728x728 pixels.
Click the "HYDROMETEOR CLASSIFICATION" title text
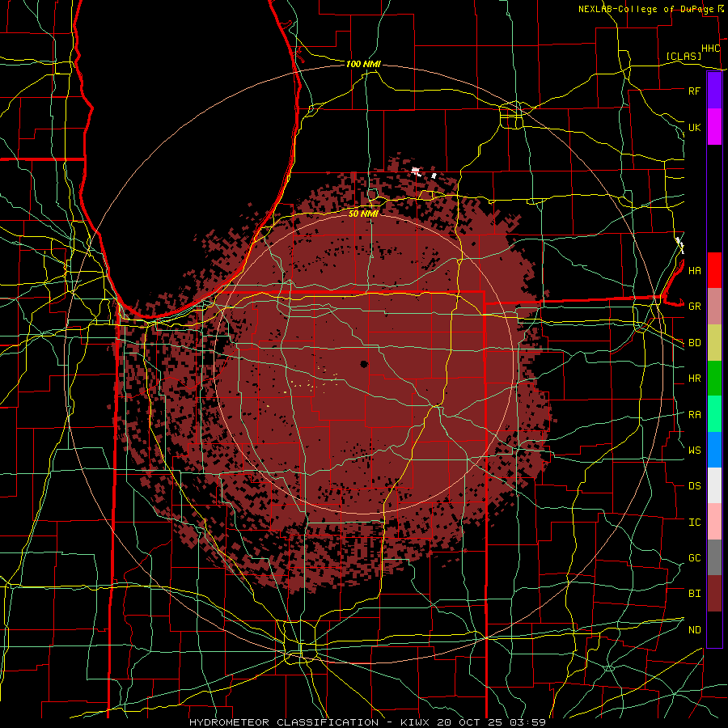pyautogui.click(x=284, y=722)
